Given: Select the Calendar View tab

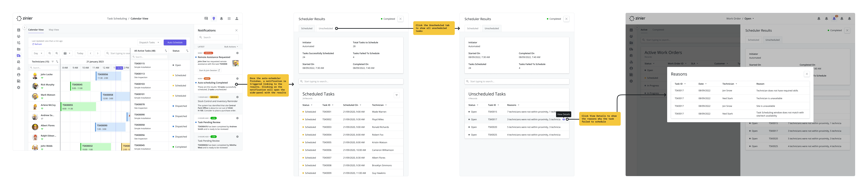Looking at the screenshot, I should [x=36, y=30].
